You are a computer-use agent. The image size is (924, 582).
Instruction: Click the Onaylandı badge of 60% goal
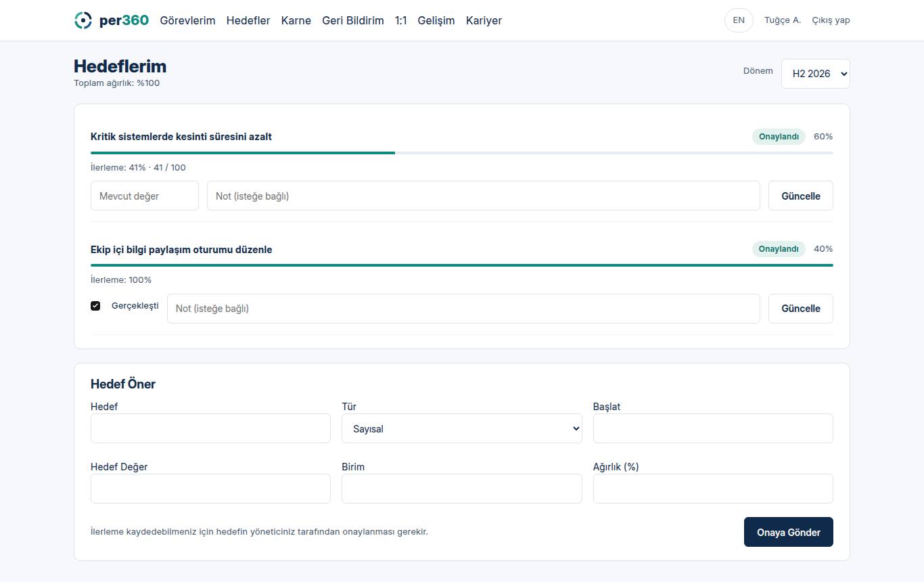779,137
